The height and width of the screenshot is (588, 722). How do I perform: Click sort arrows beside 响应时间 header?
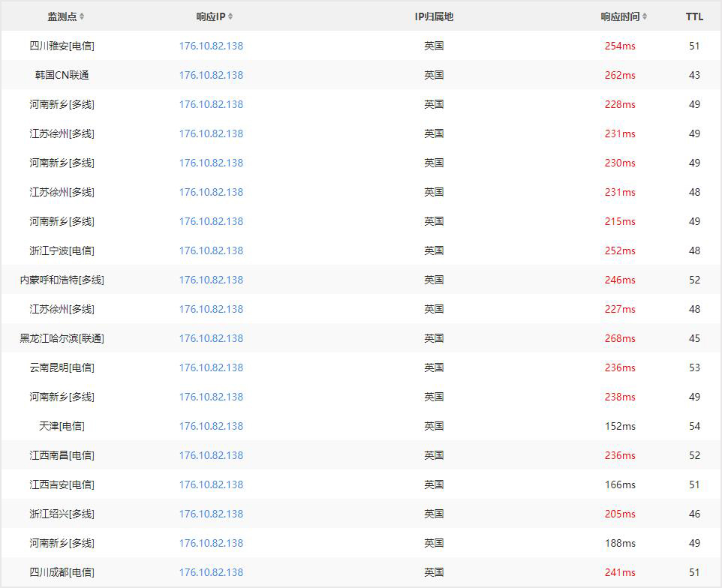[645, 16]
